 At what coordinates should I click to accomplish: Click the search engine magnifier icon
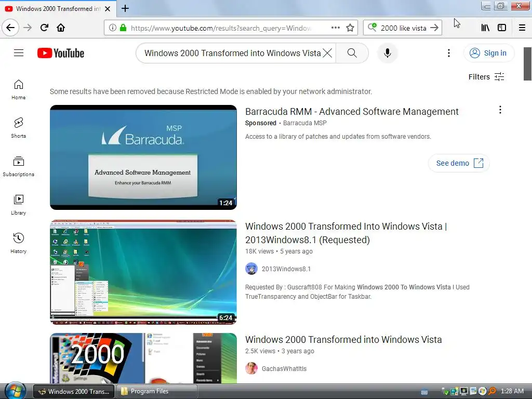(372, 28)
